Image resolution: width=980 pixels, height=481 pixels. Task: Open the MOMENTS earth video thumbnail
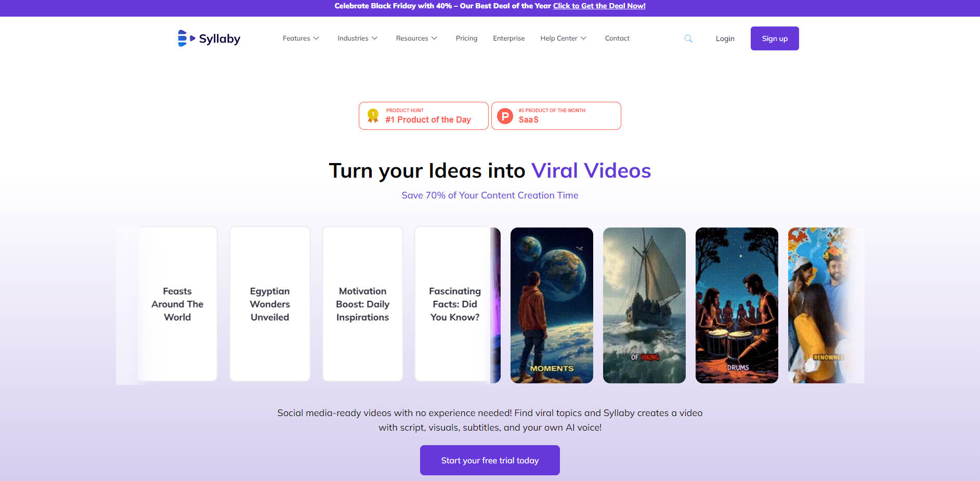(552, 305)
